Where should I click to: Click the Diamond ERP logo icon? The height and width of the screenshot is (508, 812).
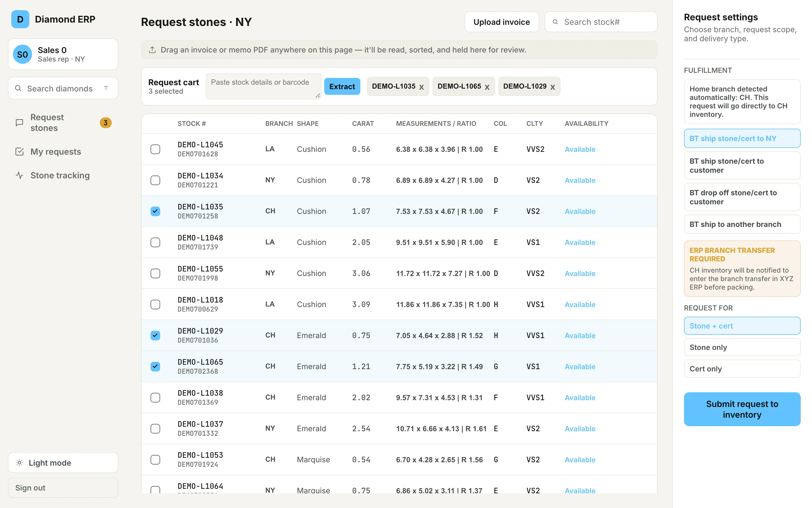pyautogui.click(x=20, y=19)
